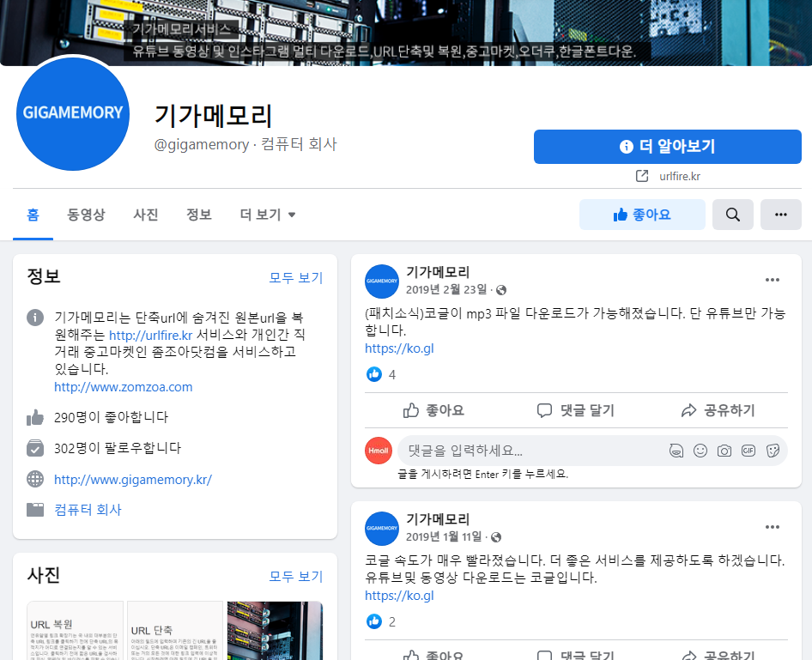Click the 2019년 1월 11일 post timestamp
The width and height of the screenshot is (812, 660).
pyautogui.click(x=444, y=536)
